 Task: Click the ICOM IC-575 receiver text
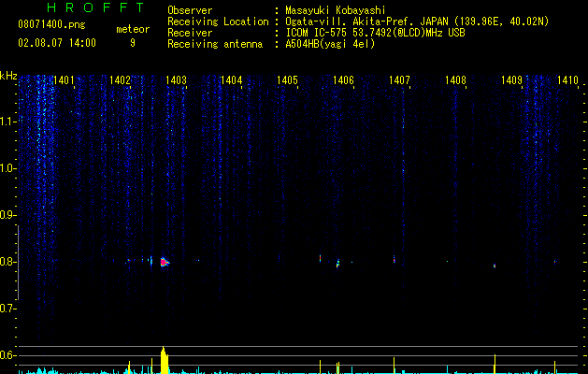coord(375,33)
